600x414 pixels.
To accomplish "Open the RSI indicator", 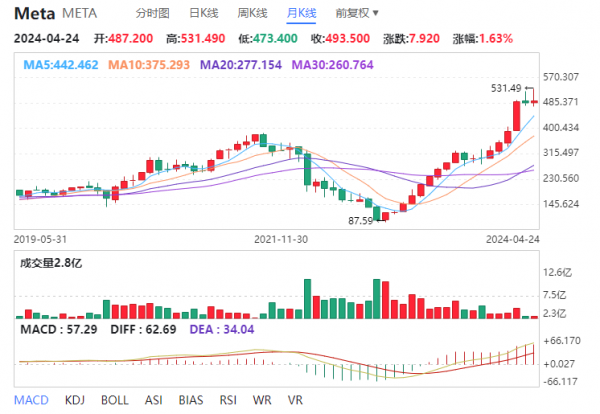I will coord(228,400).
